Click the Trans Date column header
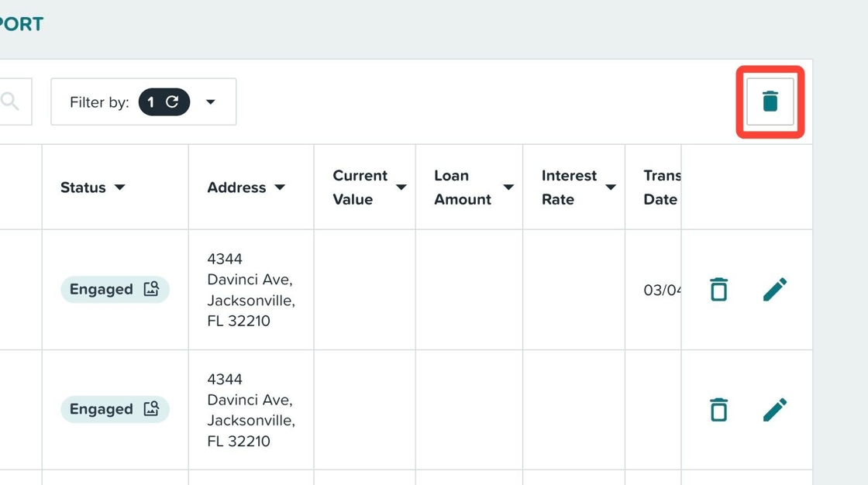The image size is (868, 485). click(660, 187)
